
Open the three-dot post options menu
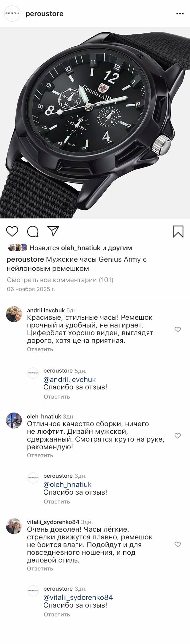point(180,14)
